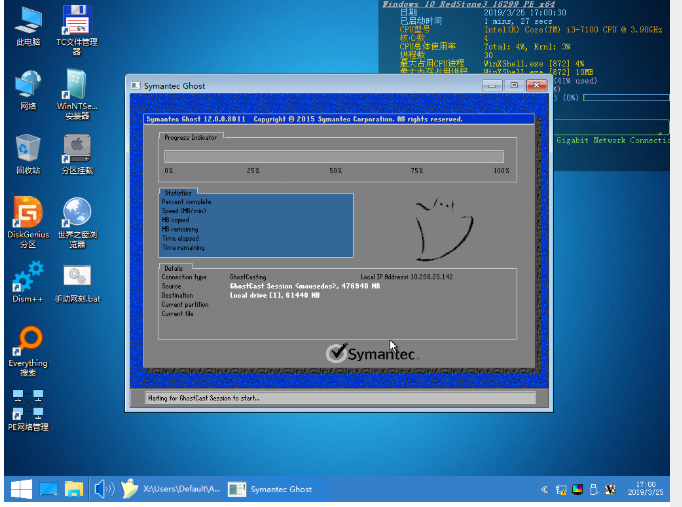Open the 网络 desktop icon

click(28, 90)
